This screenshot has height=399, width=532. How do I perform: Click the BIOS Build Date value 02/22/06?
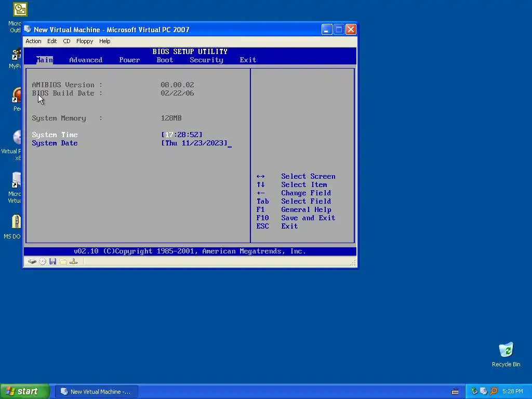tap(177, 94)
